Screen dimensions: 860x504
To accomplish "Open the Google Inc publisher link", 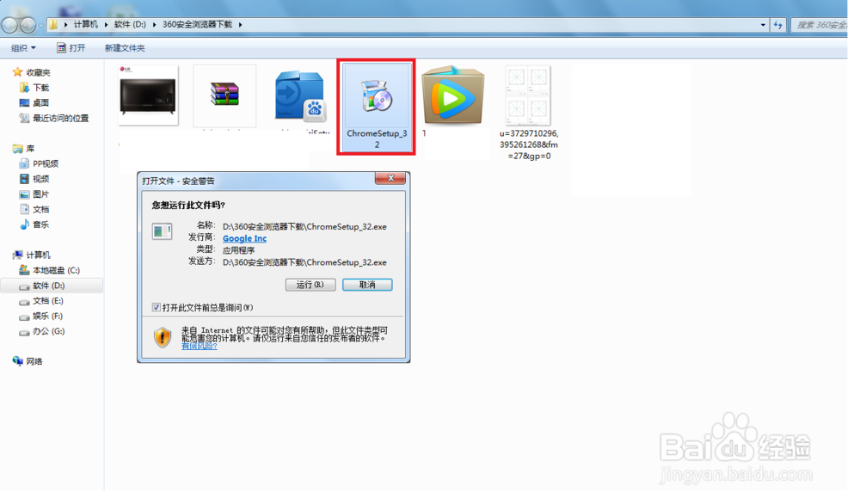I will [x=244, y=238].
